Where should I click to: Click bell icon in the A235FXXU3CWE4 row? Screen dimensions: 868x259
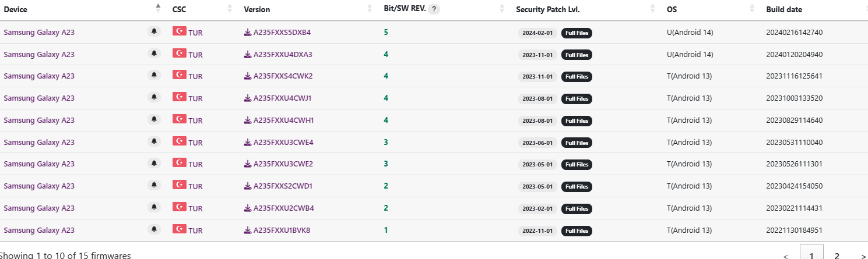(154, 141)
